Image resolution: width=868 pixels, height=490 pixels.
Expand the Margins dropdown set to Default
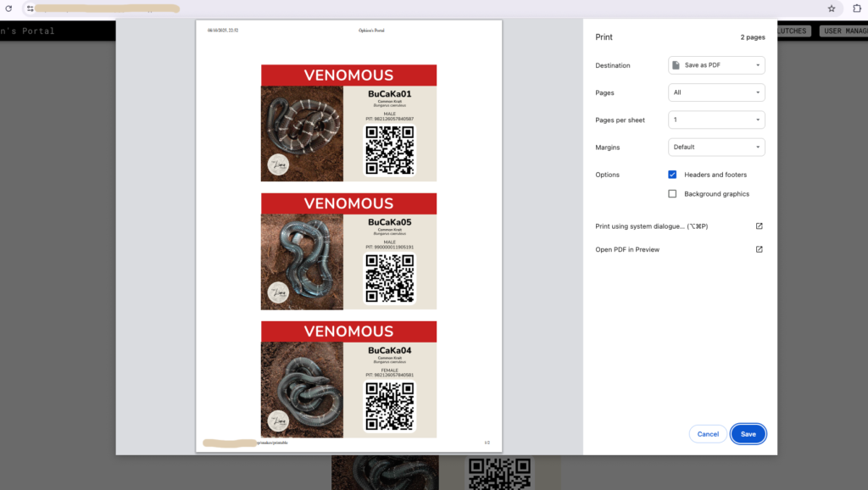point(716,147)
